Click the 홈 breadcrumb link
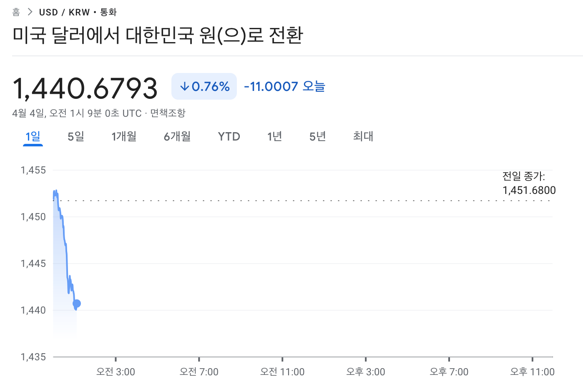Image resolution: width=583 pixels, height=392 pixels. tap(16, 12)
